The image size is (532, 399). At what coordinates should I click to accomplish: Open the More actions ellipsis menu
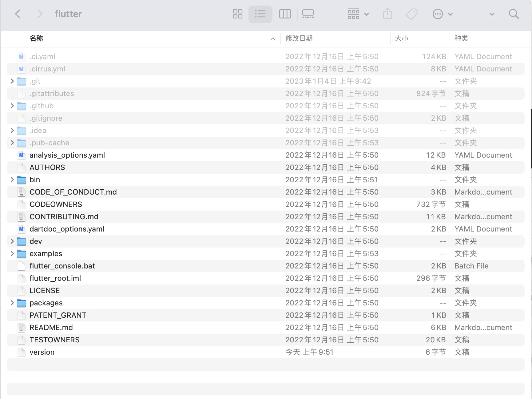click(442, 14)
